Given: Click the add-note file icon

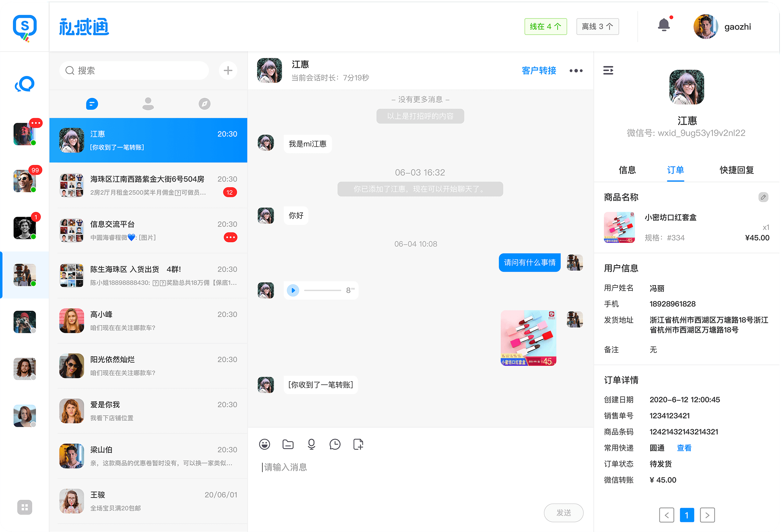Looking at the screenshot, I should 358,444.
